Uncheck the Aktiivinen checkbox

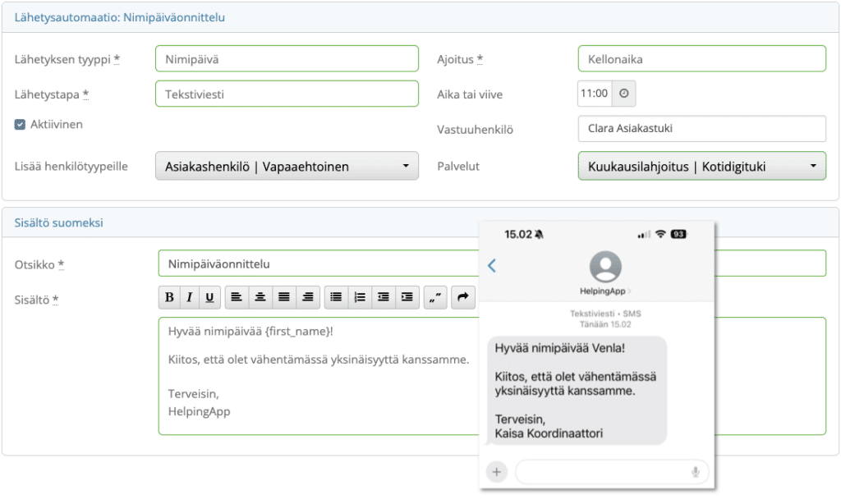click(x=21, y=125)
